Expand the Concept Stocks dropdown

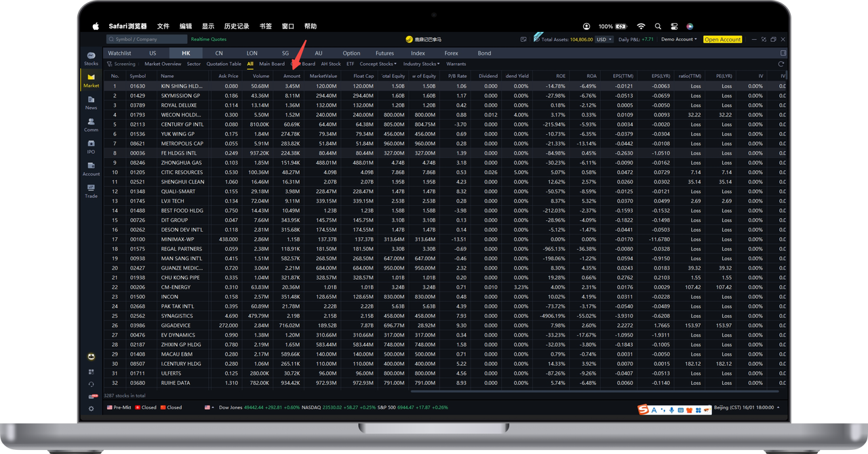point(378,64)
